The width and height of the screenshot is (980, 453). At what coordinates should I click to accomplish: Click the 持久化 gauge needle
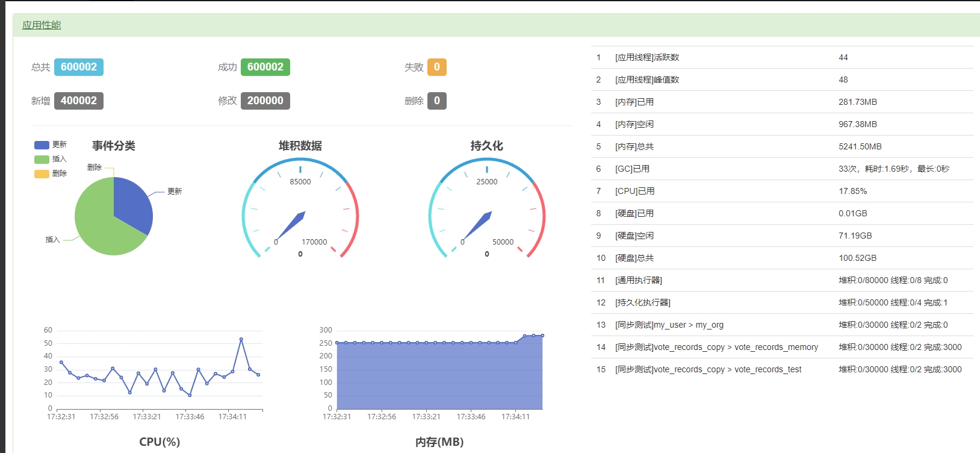(x=479, y=225)
